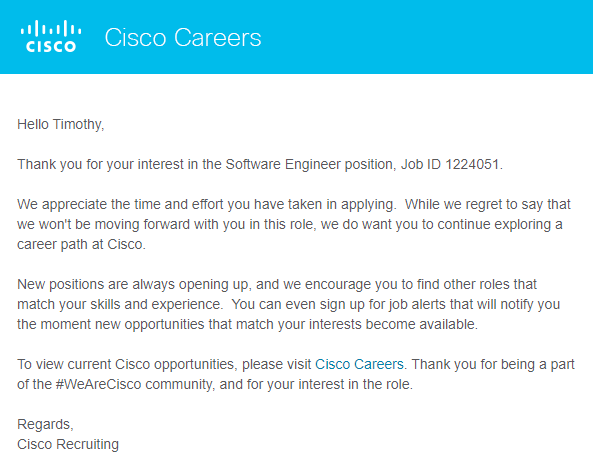Click 'Thank you for your interest' opening sentence
Viewport: 593px width, 471px height.
pyautogui.click(x=100, y=164)
